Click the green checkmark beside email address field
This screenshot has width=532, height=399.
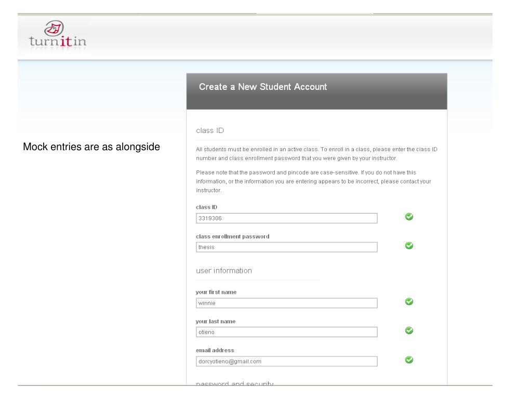[409, 360]
